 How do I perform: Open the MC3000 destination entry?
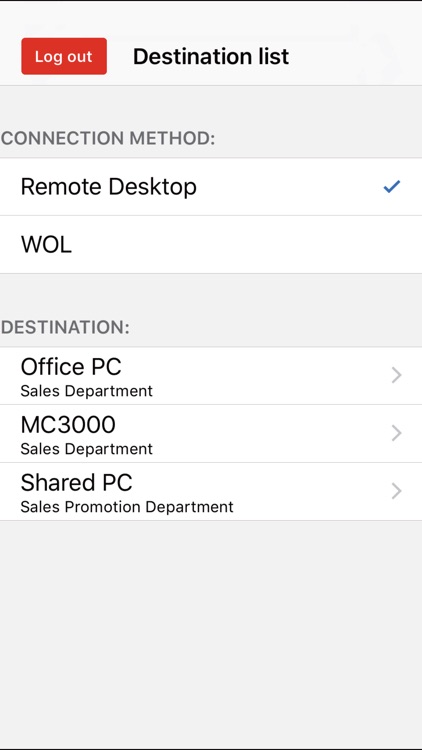coord(211,434)
